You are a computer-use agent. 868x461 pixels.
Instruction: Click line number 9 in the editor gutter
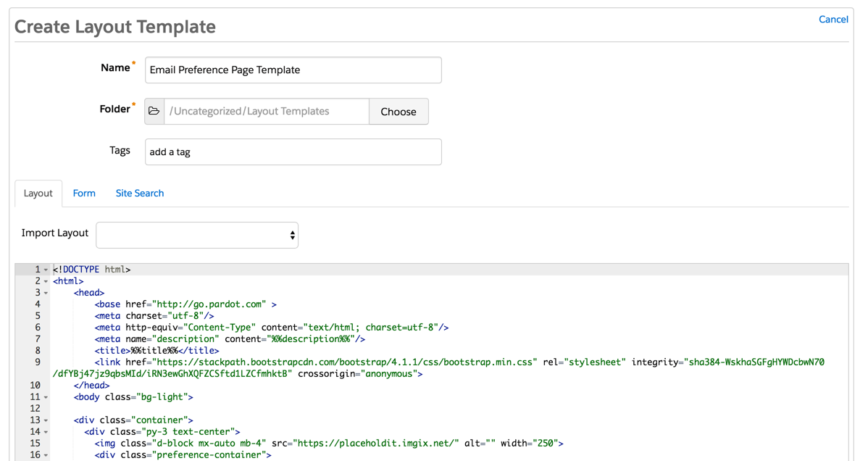(x=37, y=362)
